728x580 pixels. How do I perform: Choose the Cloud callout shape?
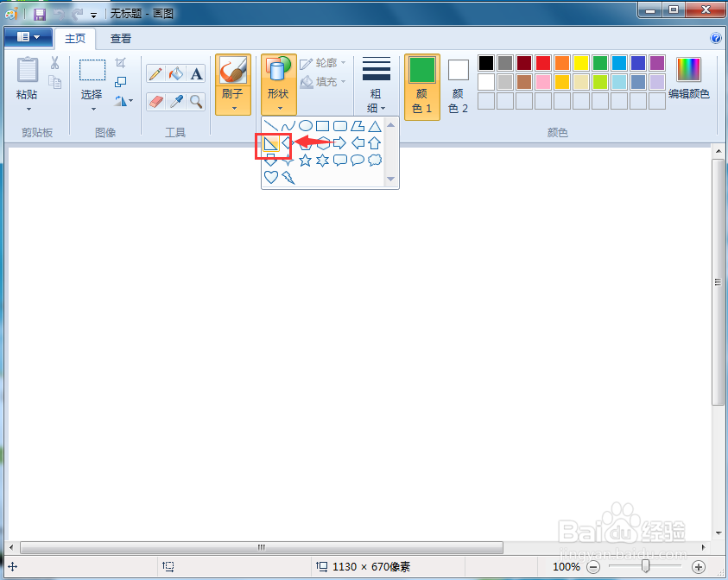coord(374,160)
